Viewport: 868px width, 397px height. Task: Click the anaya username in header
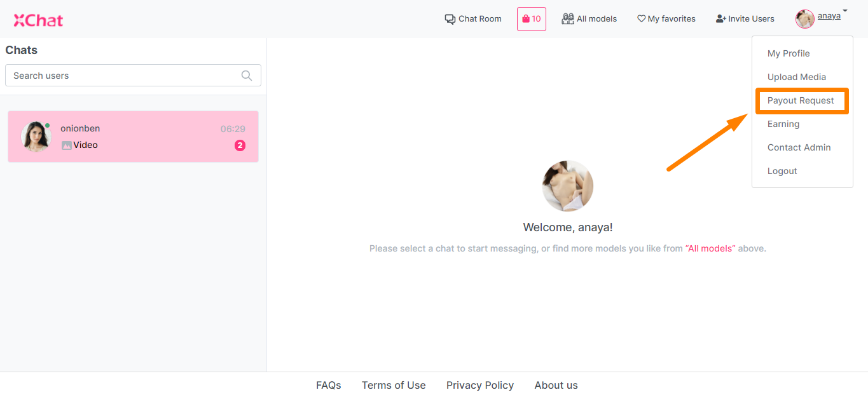point(829,16)
